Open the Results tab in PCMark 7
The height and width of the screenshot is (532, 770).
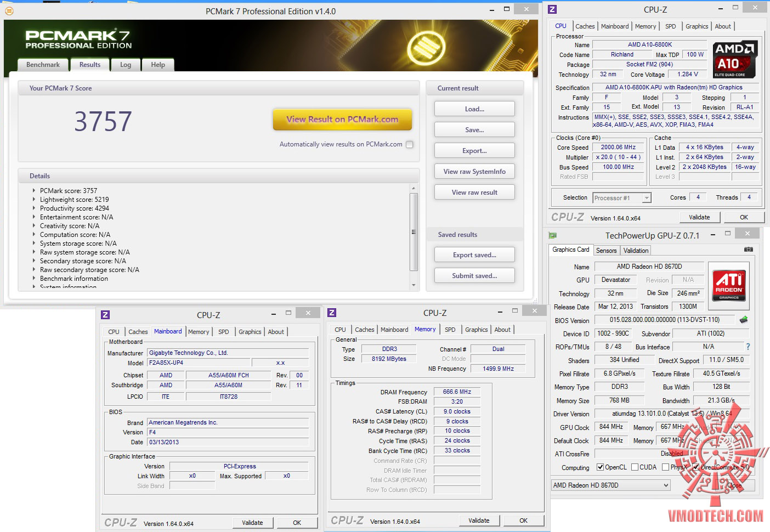(90, 65)
